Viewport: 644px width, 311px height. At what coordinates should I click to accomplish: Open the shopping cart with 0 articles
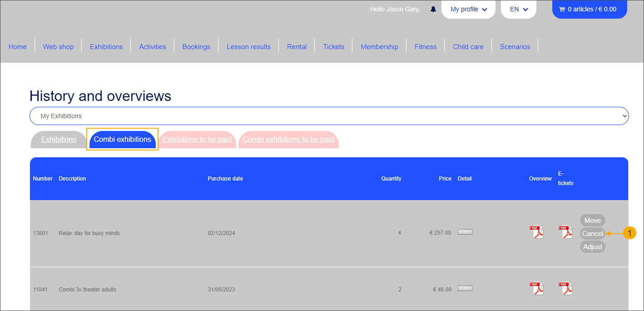[x=589, y=9]
